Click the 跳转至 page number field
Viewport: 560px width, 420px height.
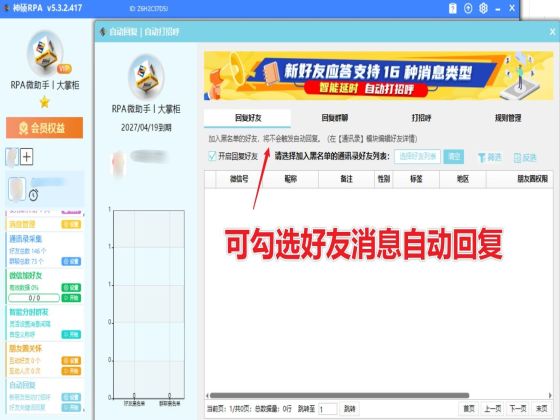[328, 409]
